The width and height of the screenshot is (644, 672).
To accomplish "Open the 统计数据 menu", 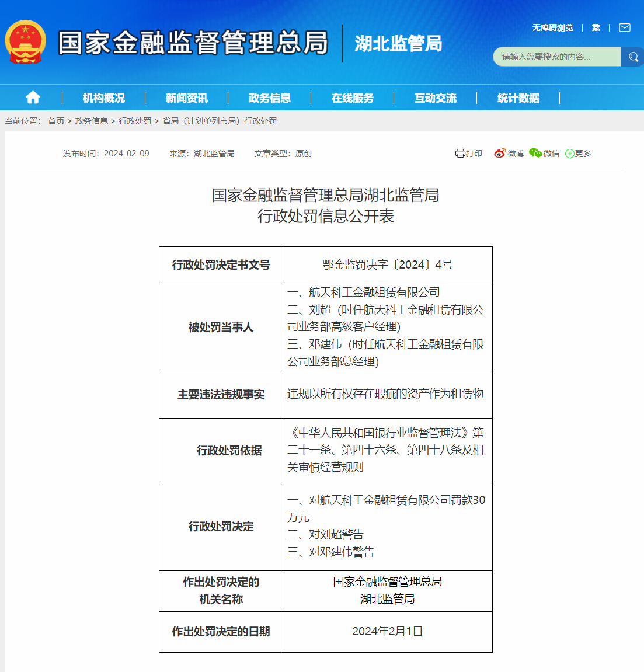I will point(518,98).
